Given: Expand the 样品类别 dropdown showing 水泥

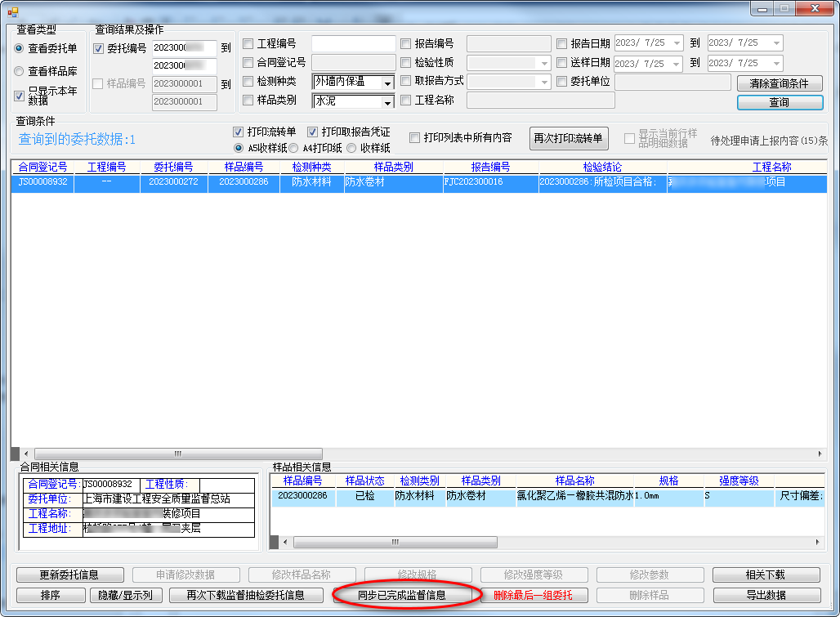Looking at the screenshot, I should pyautogui.click(x=387, y=101).
